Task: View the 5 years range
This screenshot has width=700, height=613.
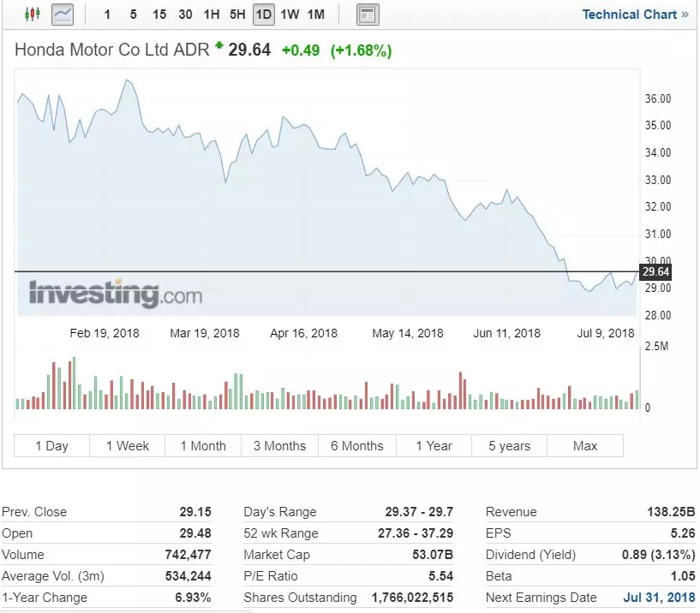Action: point(510,446)
